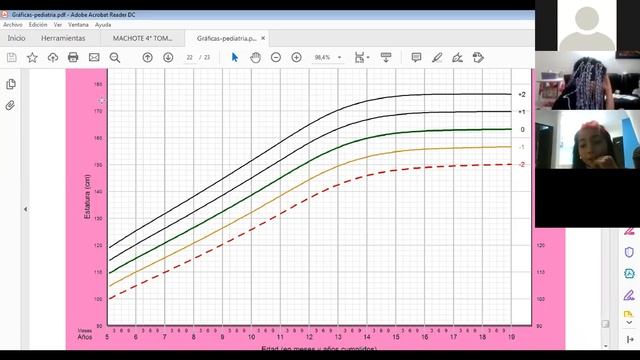Open the Ayuda menu
640x360 pixels.
point(103,25)
